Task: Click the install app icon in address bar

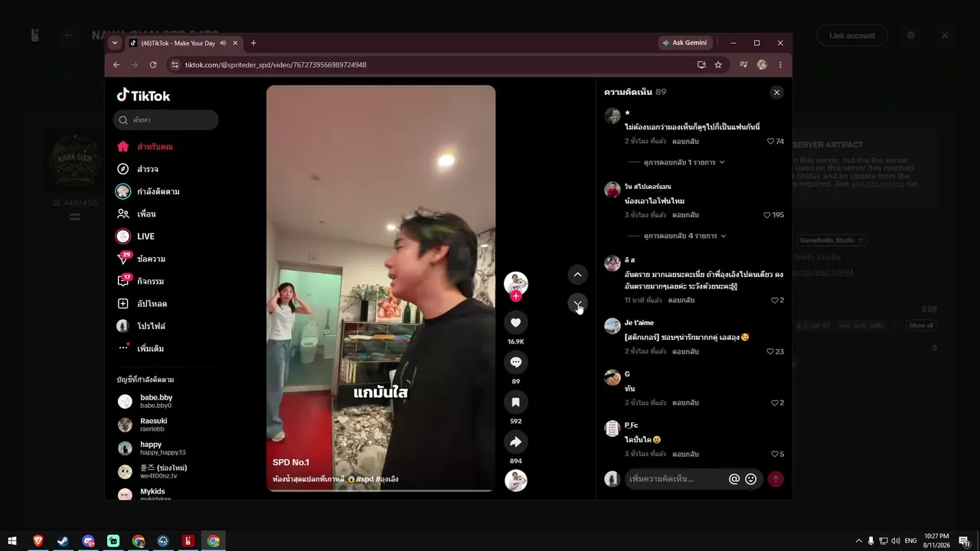Action: (701, 65)
